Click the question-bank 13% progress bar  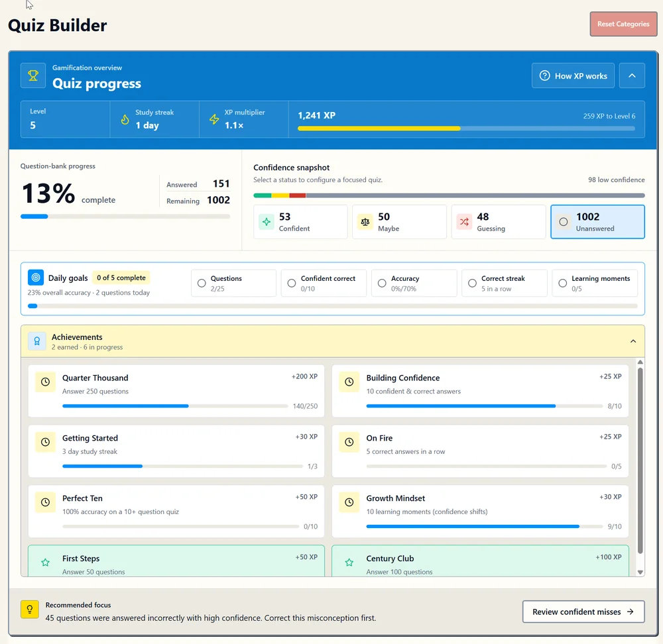point(125,217)
